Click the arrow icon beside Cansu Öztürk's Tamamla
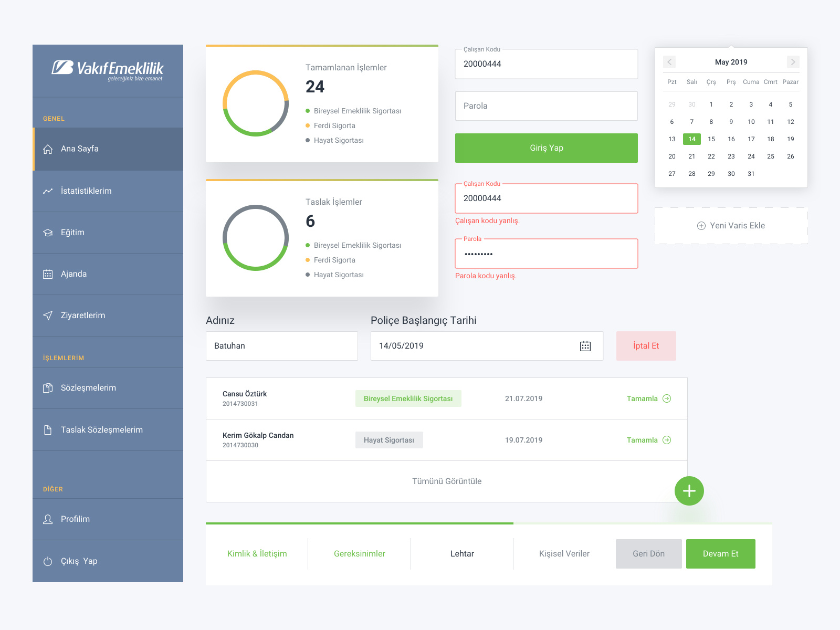The height and width of the screenshot is (630, 840). (667, 398)
